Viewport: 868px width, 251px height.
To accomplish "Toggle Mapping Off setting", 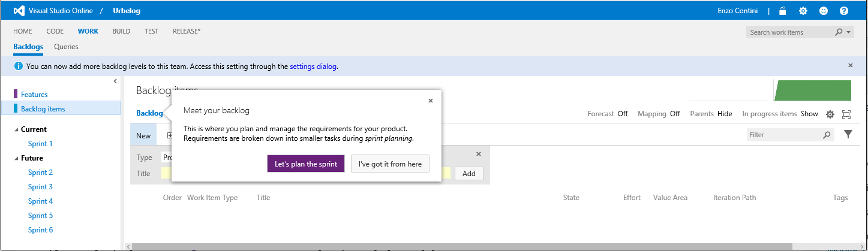I will pyautogui.click(x=675, y=114).
